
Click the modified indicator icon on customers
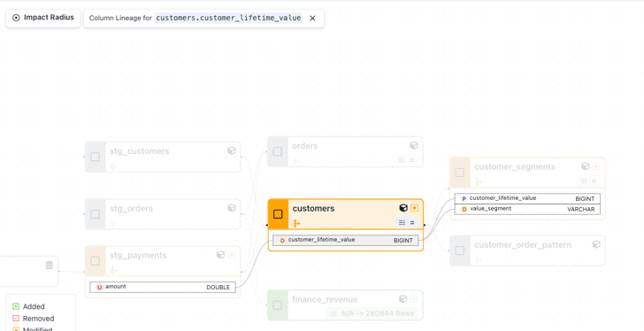(x=414, y=208)
